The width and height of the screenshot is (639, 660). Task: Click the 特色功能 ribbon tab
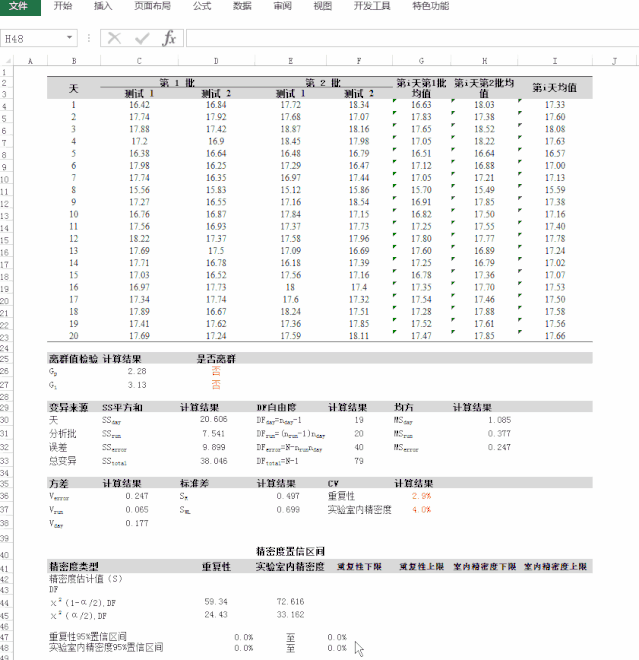point(430,6)
